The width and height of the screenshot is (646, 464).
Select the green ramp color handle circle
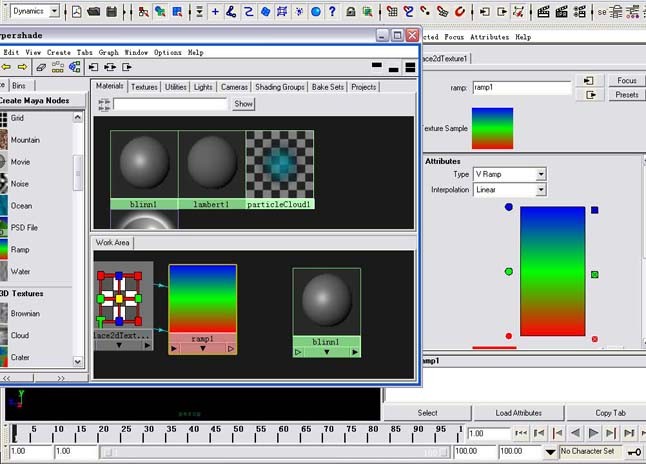pos(509,272)
